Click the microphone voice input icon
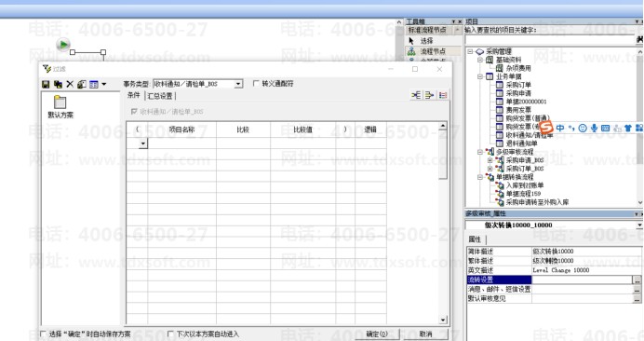 (594, 129)
